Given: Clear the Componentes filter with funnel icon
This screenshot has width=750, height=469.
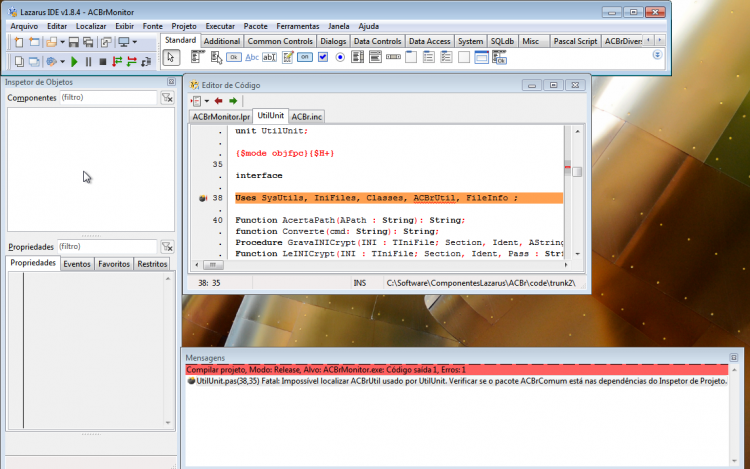Looking at the screenshot, I should [x=167, y=98].
